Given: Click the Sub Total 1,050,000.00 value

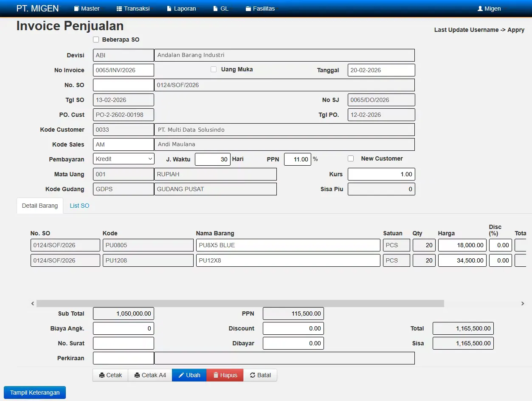Looking at the screenshot, I should pos(124,313).
